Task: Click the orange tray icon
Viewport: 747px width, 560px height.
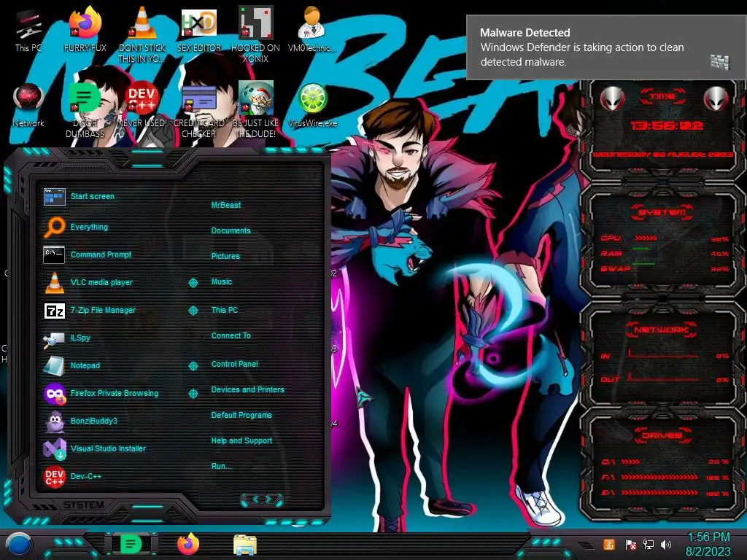Action: click(x=609, y=544)
